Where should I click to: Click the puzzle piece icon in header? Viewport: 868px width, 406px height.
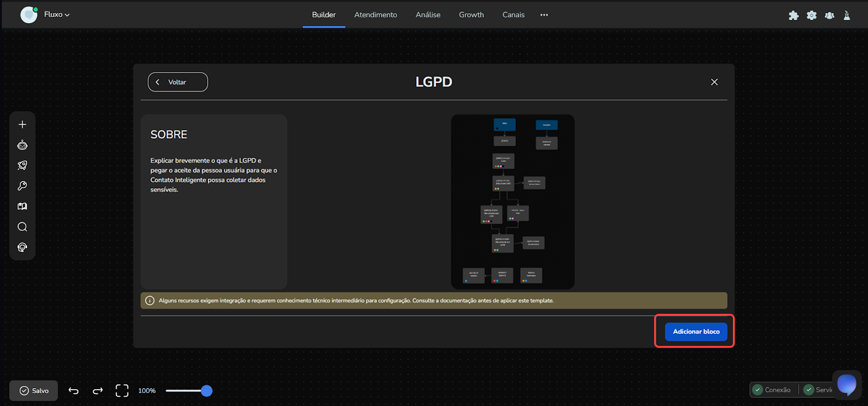click(x=794, y=15)
